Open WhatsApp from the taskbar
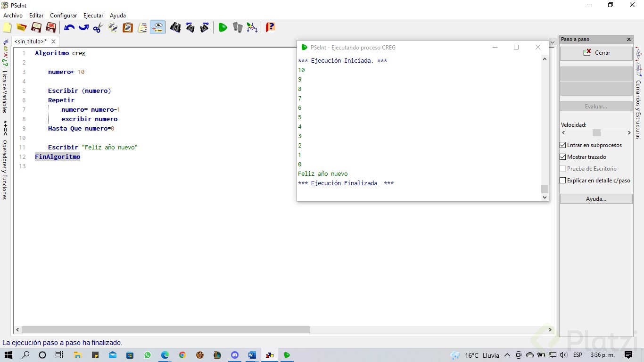This screenshot has height=362, width=644. pyautogui.click(x=148, y=355)
